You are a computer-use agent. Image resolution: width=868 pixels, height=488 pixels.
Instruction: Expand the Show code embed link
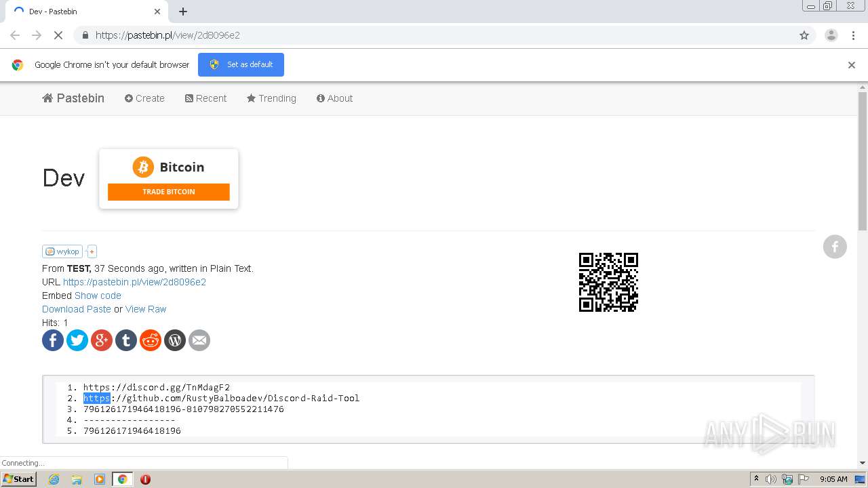coord(98,296)
